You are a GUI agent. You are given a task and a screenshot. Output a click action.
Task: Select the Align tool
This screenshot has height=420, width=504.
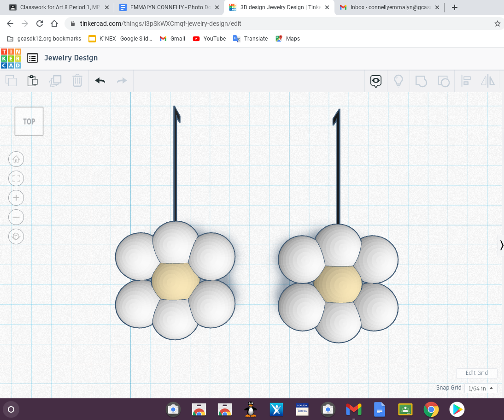point(466,81)
